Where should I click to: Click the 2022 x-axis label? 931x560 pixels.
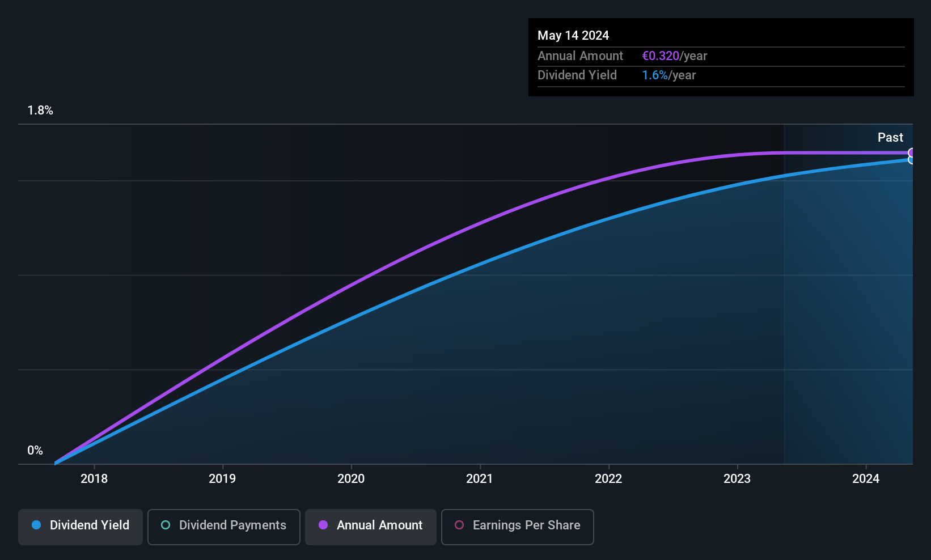coord(608,478)
